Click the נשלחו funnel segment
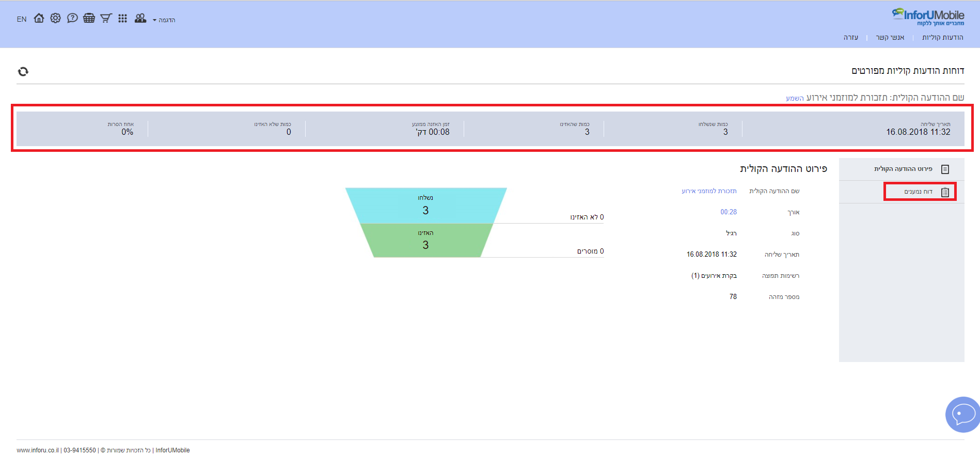The width and height of the screenshot is (980, 456). click(x=426, y=206)
